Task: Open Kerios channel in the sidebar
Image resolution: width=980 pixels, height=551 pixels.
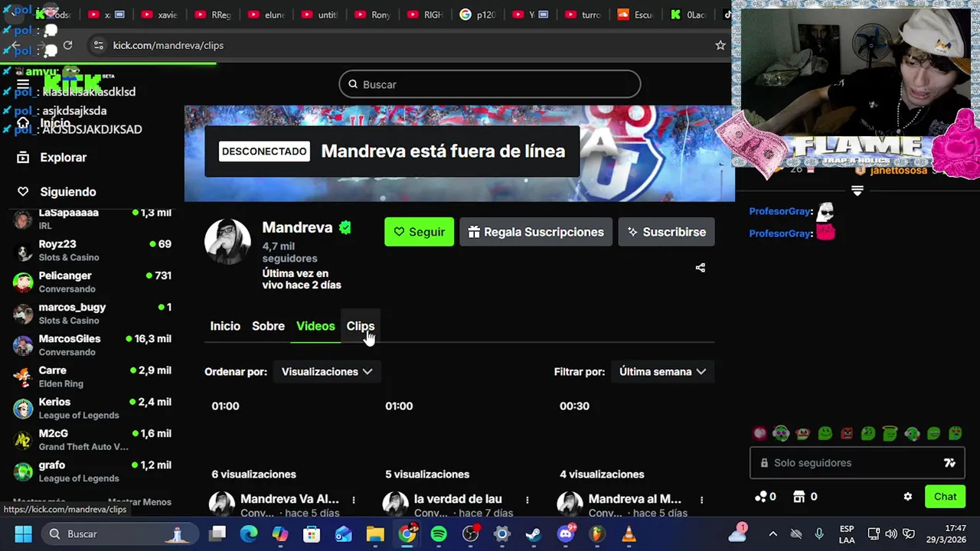Action: pyautogui.click(x=92, y=408)
